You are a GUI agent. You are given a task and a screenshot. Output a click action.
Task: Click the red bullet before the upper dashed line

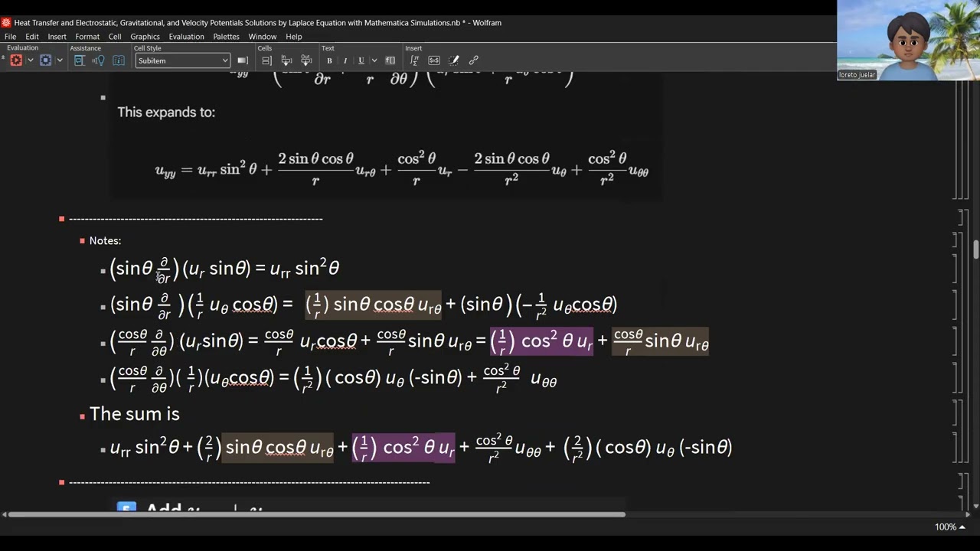coord(62,219)
